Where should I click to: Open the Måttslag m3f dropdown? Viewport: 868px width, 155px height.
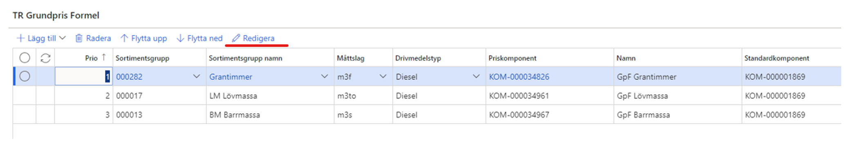point(383,76)
